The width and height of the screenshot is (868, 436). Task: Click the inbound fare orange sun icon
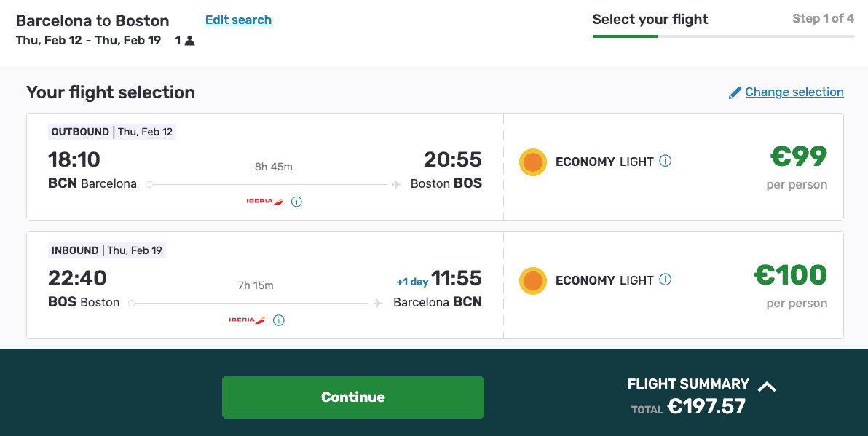point(533,281)
